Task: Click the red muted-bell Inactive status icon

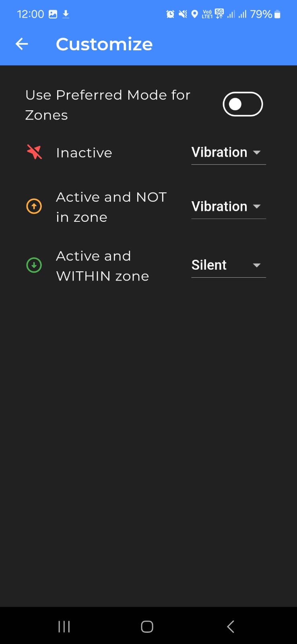Action: [34, 153]
